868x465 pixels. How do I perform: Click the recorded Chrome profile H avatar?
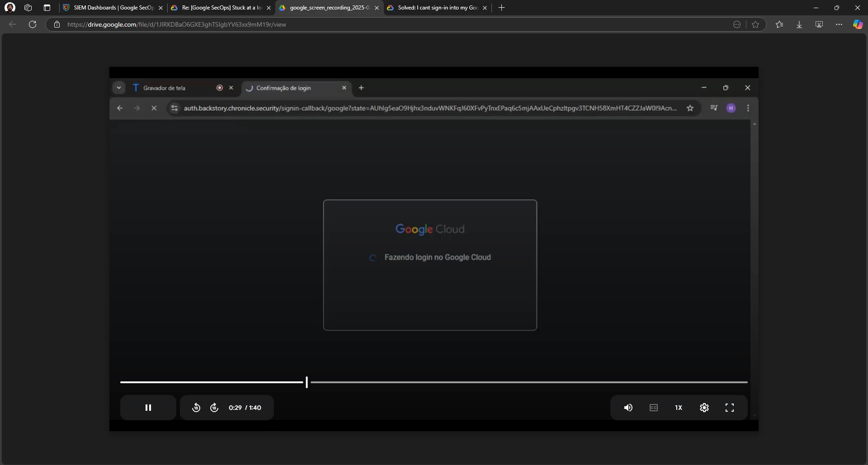coord(731,108)
